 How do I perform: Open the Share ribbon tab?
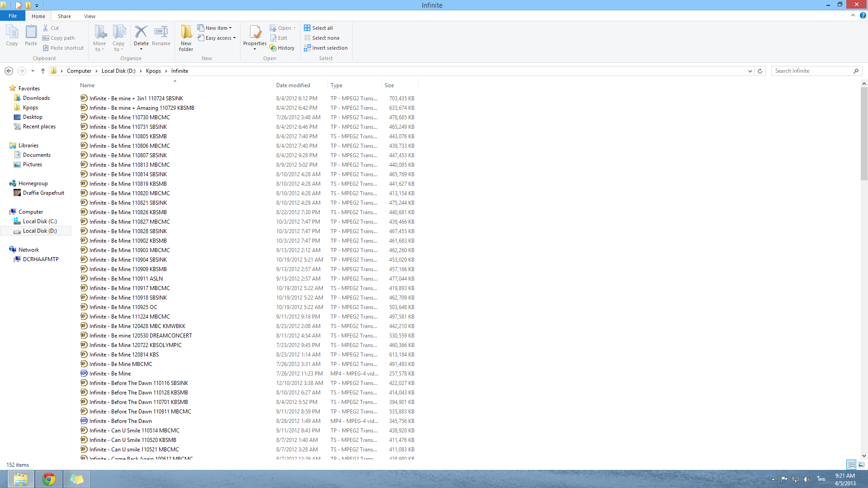[x=64, y=16]
